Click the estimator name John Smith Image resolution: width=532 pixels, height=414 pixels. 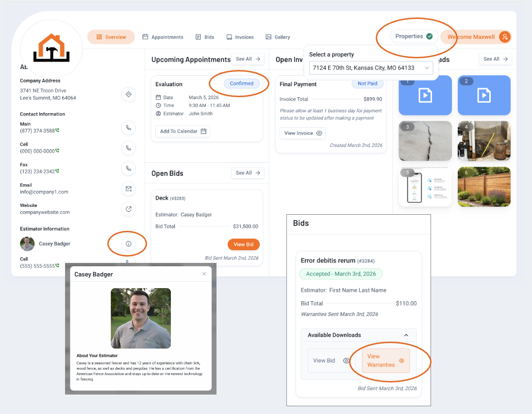click(x=201, y=114)
